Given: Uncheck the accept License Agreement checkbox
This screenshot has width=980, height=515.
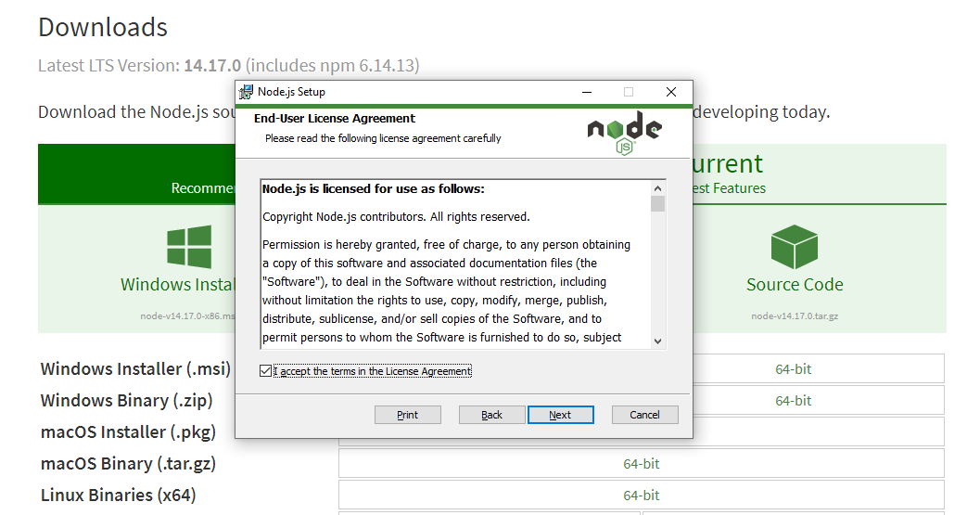Looking at the screenshot, I should pyautogui.click(x=265, y=371).
